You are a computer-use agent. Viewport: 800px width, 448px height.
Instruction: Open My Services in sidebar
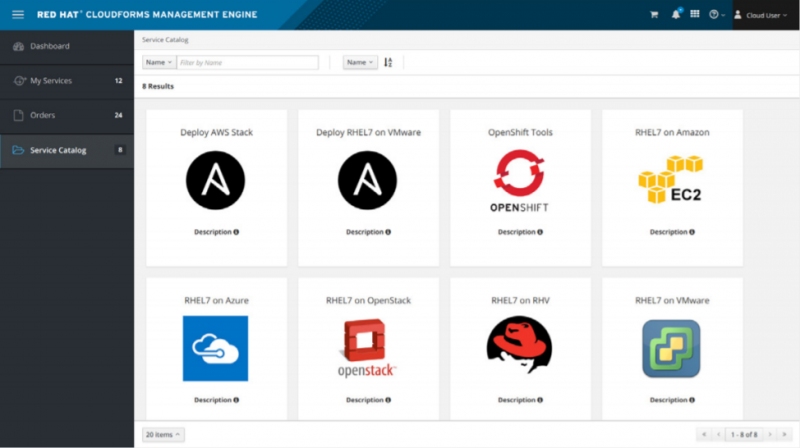67,81
